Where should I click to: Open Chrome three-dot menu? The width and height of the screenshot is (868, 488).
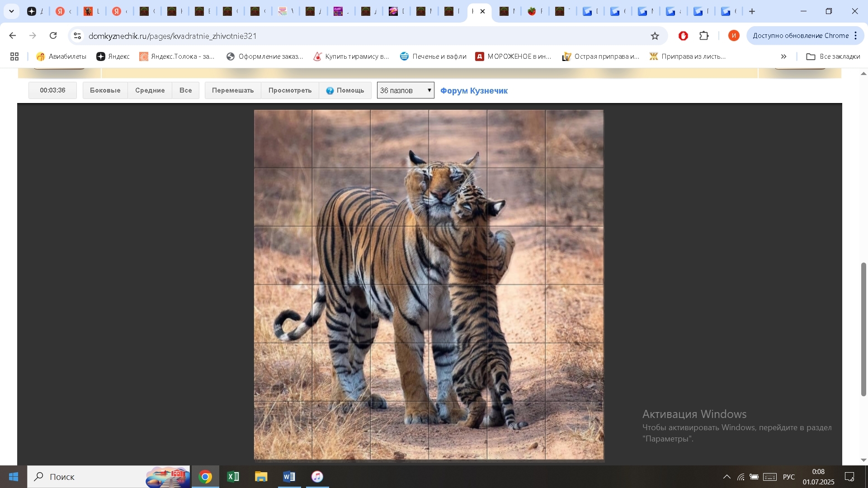tap(856, 36)
